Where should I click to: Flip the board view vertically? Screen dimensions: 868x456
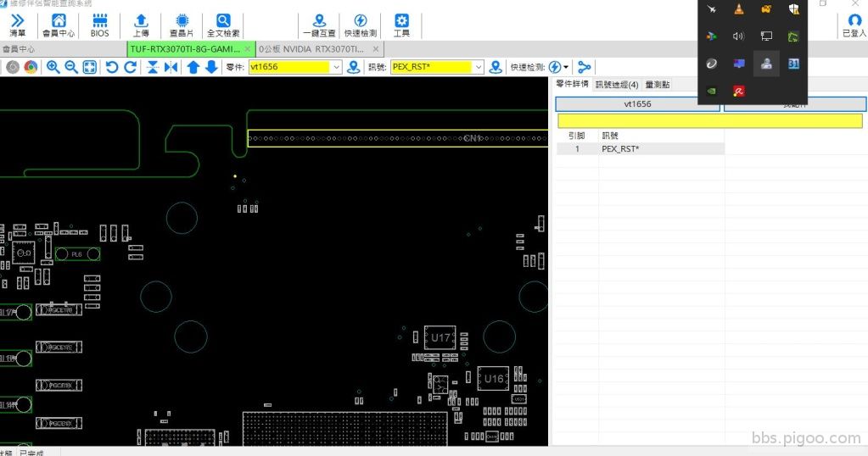click(x=153, y=67)
